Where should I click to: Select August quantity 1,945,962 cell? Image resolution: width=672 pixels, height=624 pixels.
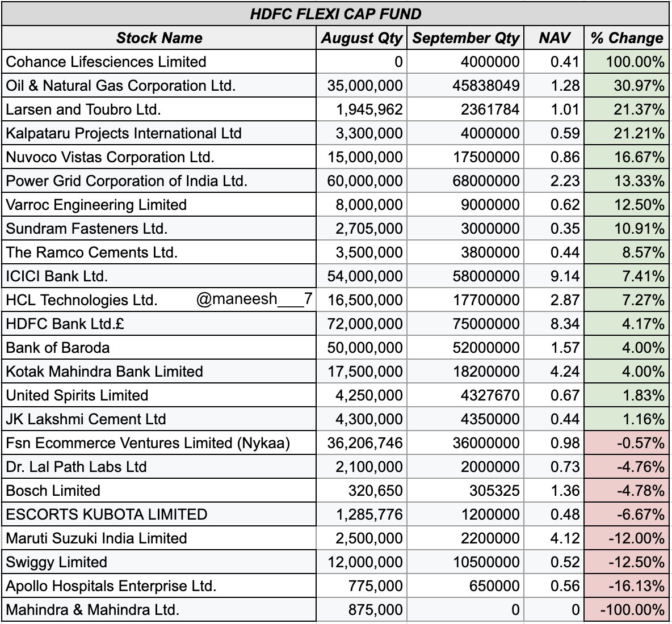(362, 109)
